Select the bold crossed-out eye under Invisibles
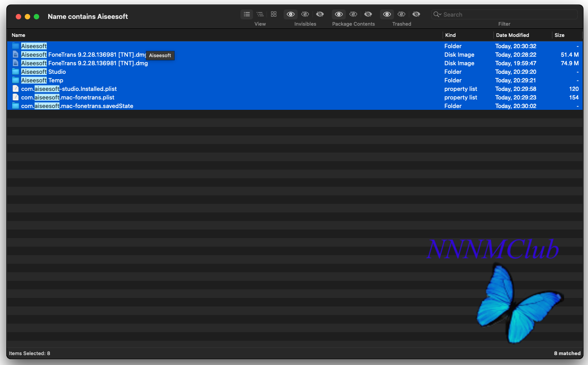Viewport: 588px width, 365px height. tap(320, 14)
